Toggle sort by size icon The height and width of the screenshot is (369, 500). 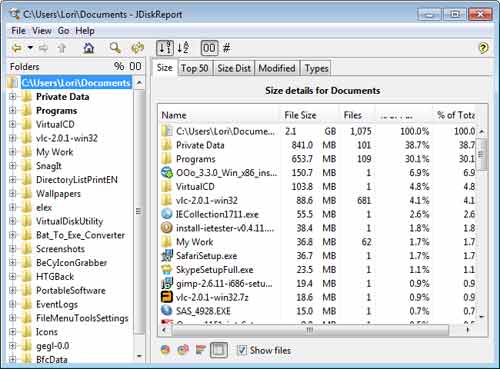pos(165,48)
